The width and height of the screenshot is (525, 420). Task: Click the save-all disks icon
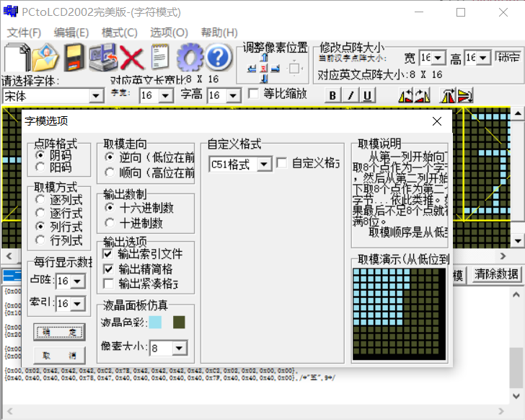tap(103, 57)
